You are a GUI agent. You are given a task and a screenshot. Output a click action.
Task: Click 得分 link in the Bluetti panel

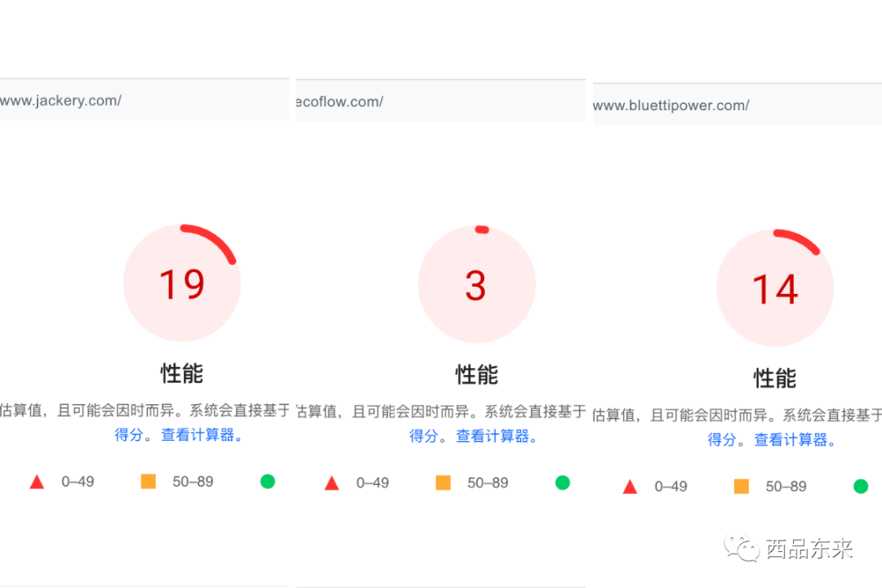pos(722,439)
